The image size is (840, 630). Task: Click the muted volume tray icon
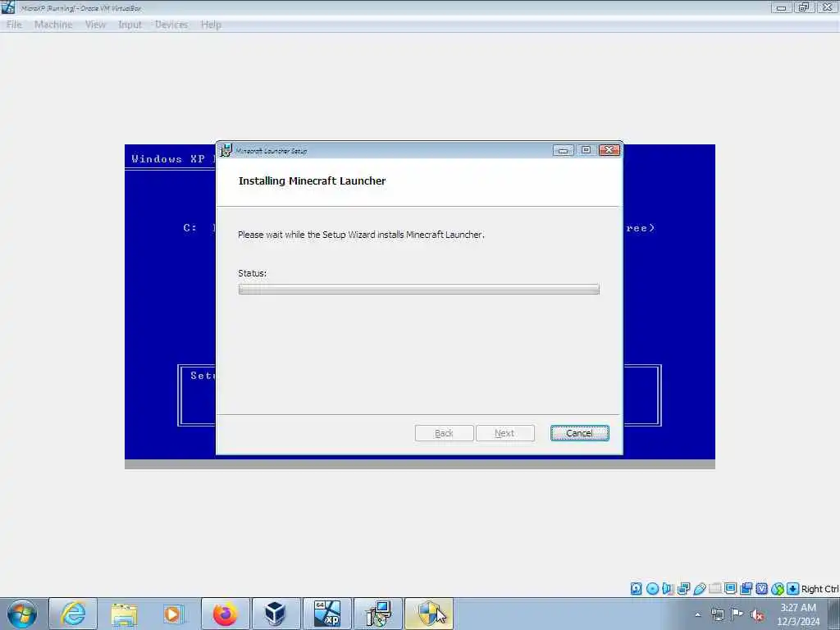(757, 614)
